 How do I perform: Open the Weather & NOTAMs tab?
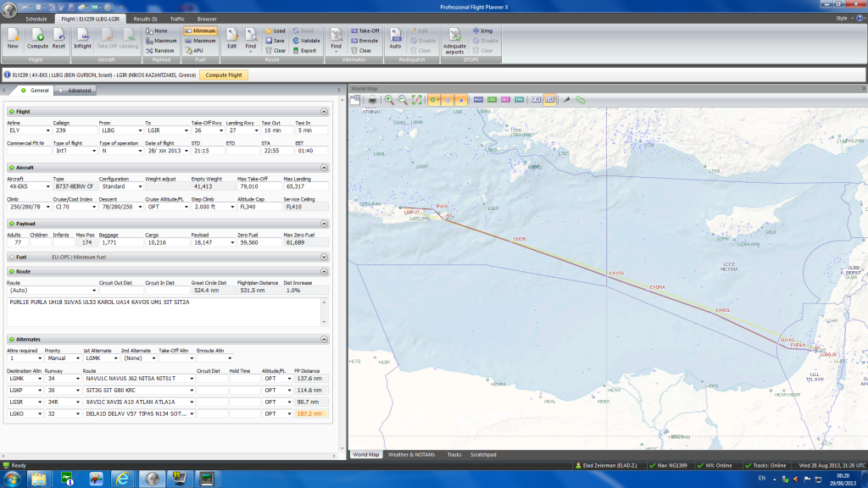coord(411,455)
